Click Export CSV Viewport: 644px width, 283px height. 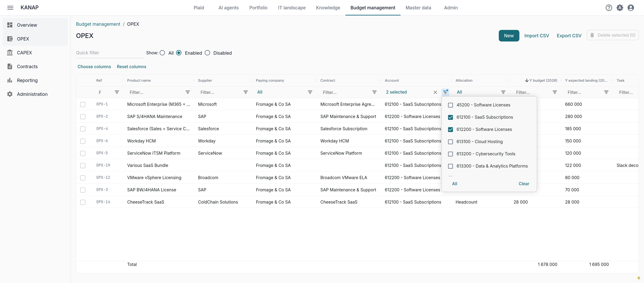tap(569, 36)
